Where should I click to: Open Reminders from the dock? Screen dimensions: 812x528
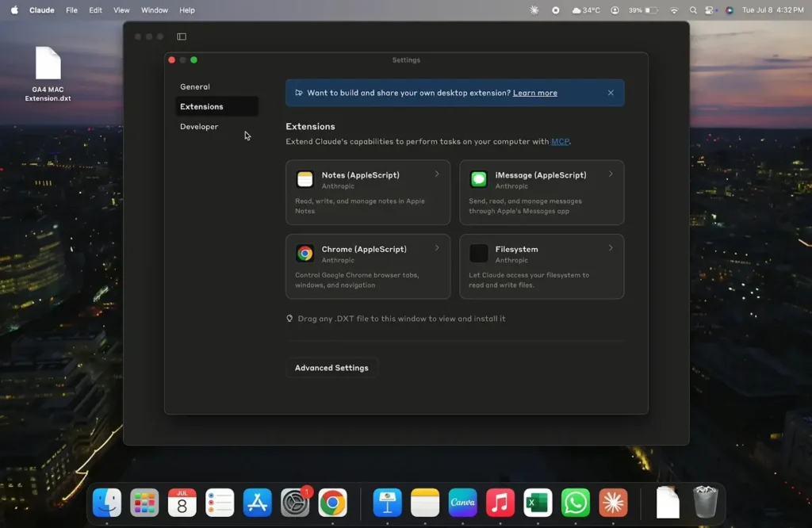[x=220, y=502]
